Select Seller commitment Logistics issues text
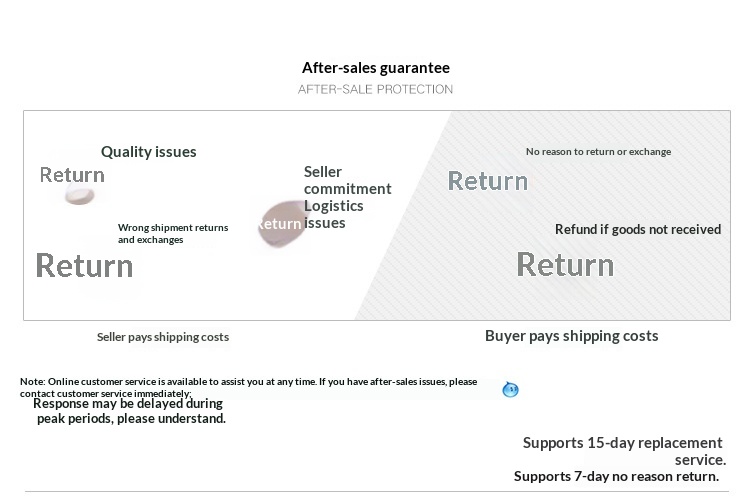750x503 pixels. coord(347,197)
